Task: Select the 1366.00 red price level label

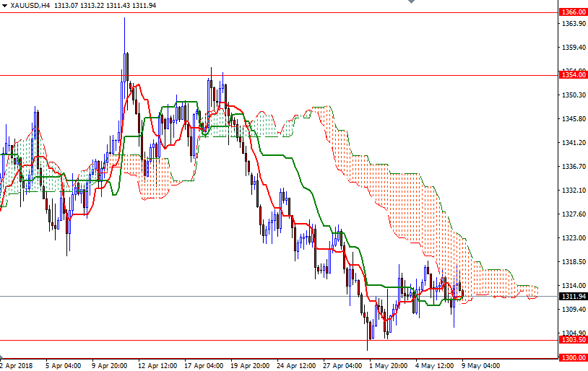Action: [x=574, y=12]
